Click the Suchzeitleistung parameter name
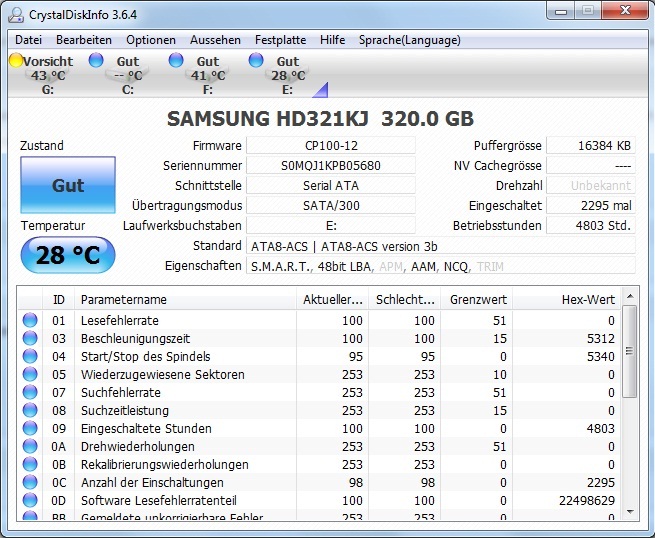The image size is (655, 538). pos(124,410)
